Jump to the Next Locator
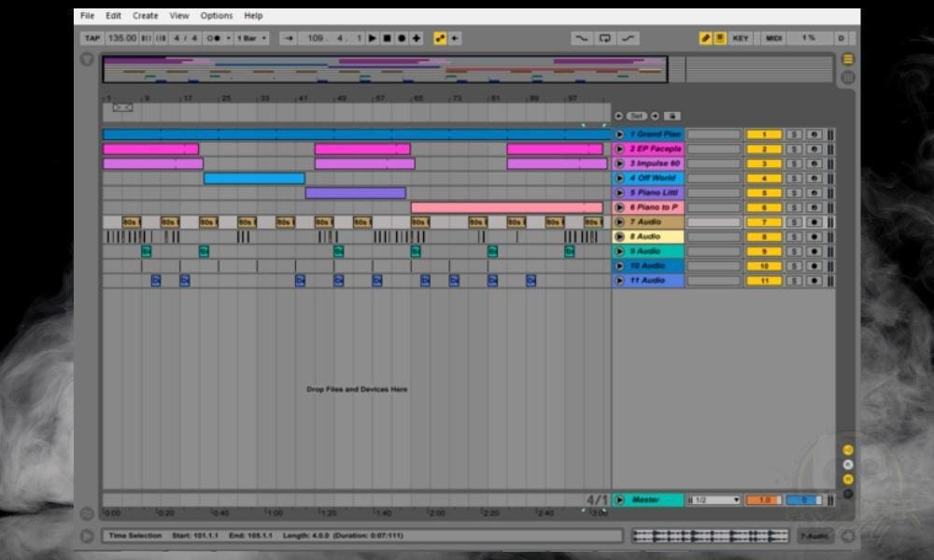This screenshot has width=934, height=560. pyautogui.click(x=655, y=116)
